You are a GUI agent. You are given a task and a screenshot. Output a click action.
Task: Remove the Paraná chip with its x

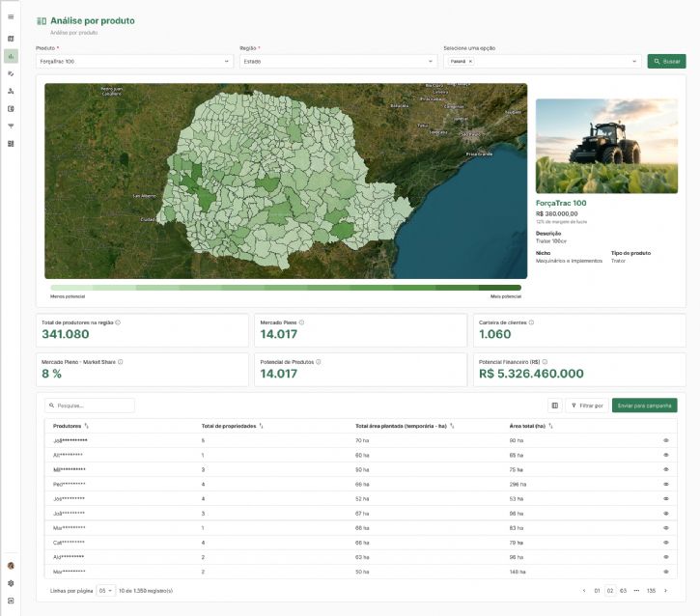pos(470,62)
